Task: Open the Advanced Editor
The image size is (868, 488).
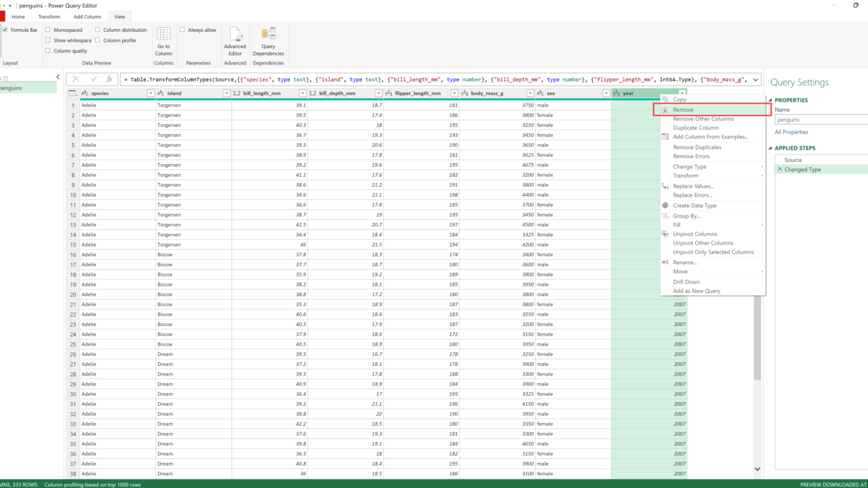Action: click(235, 41)
